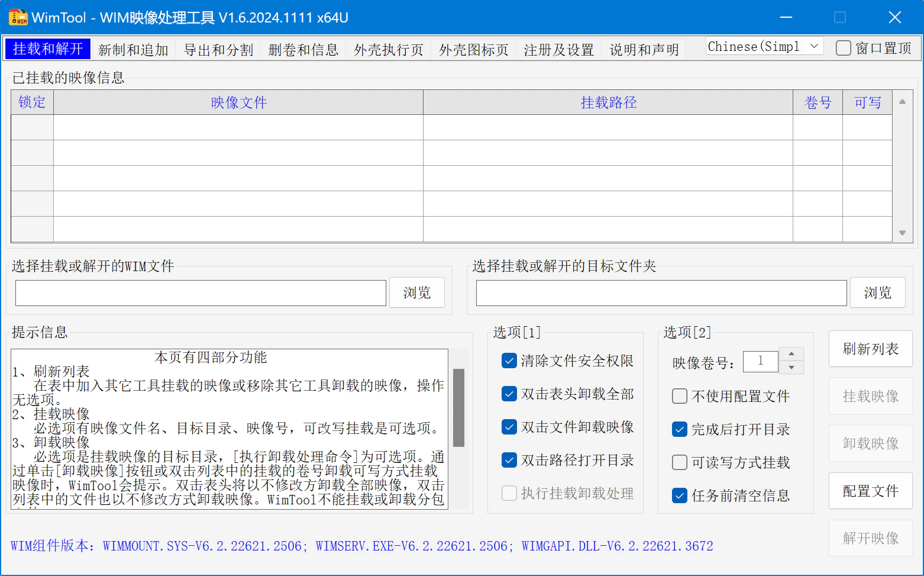Increase 映像卷号 with the up arrow
The image size is (924, 576).
(791, 353)
